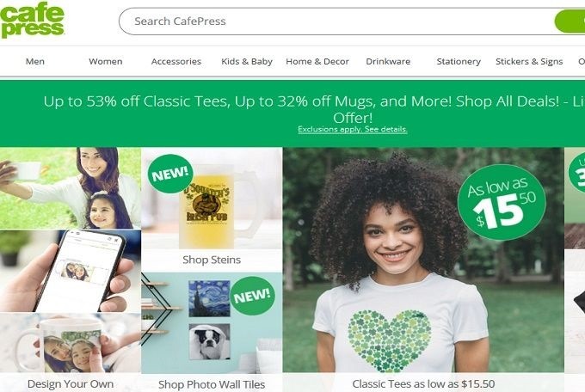Open the Stationery category
This screenshot has width=585, height=392.
[459, 62]
